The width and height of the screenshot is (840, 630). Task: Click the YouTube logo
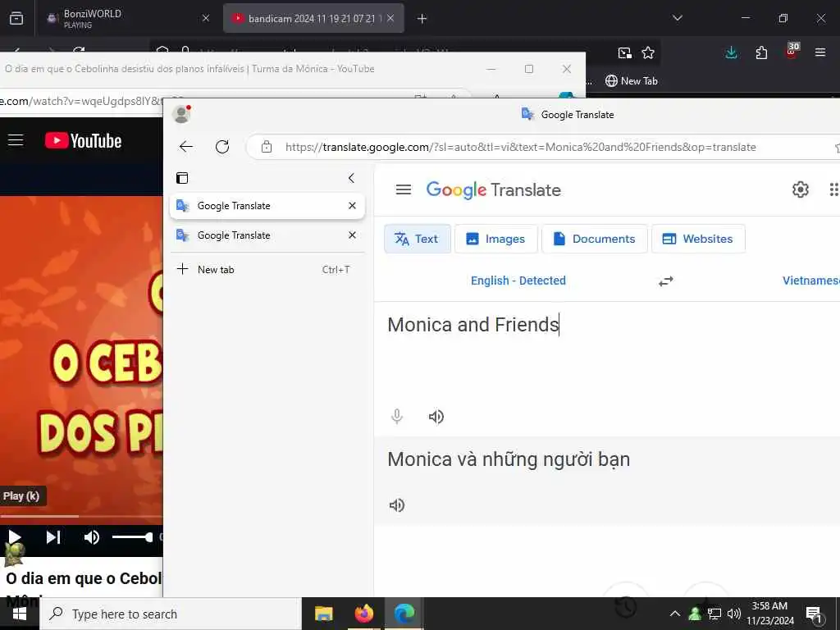click(84, 140)
